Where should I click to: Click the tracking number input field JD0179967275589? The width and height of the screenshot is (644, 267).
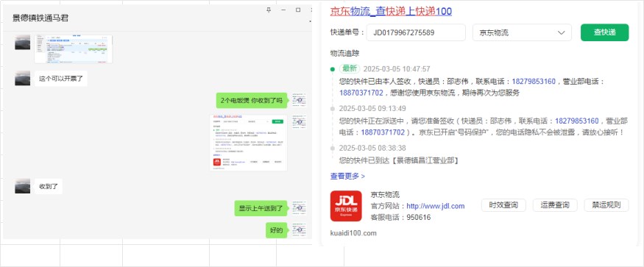[x=416, y=32]
